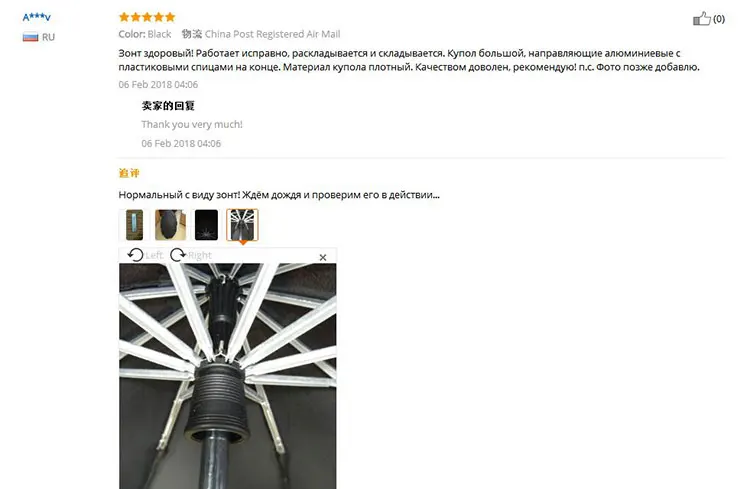750x489 pixels.
Task: Rotate the image right using the clockwise arrow
Action: (x=178, y=255)
